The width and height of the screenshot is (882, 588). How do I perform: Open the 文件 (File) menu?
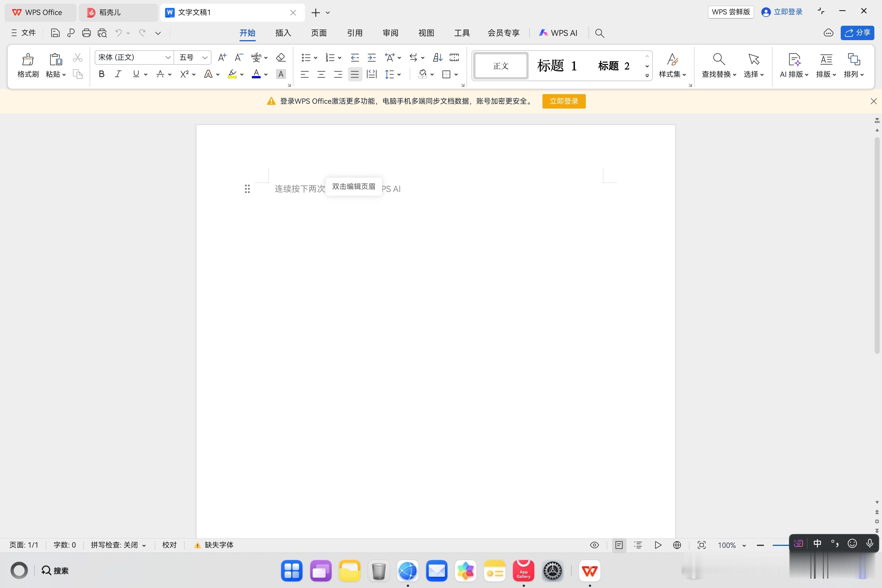click(x=24, y=33)
